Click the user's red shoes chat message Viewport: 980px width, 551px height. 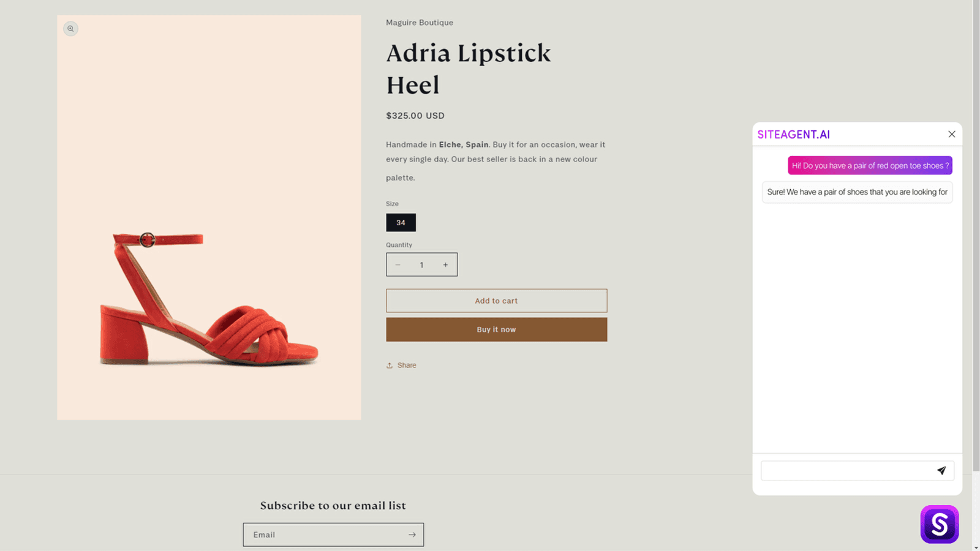click(869, 165)
